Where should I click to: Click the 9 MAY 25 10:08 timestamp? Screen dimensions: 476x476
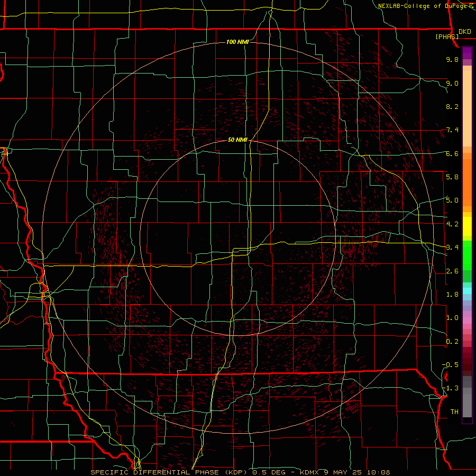point(356,472)
